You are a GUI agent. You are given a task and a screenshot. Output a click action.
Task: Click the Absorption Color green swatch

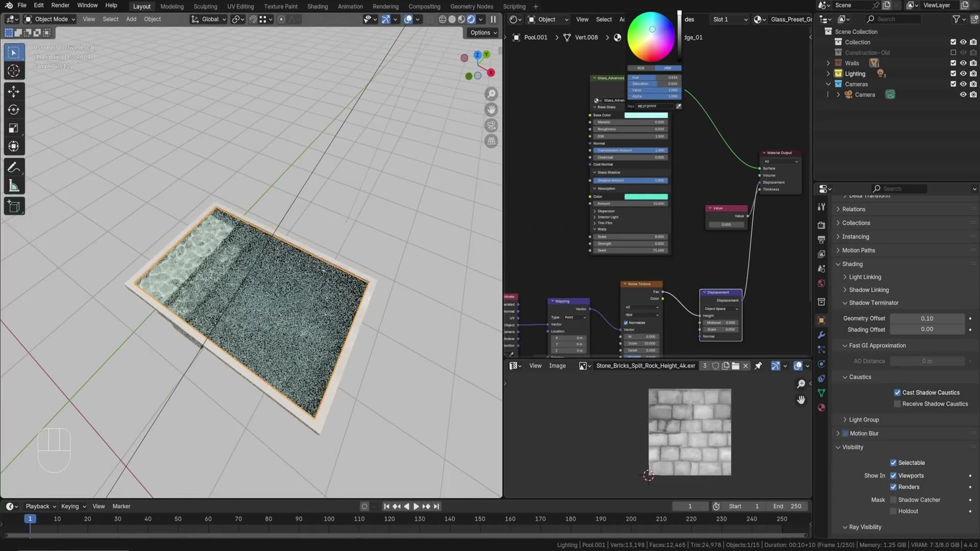click(x=646, y=196)
